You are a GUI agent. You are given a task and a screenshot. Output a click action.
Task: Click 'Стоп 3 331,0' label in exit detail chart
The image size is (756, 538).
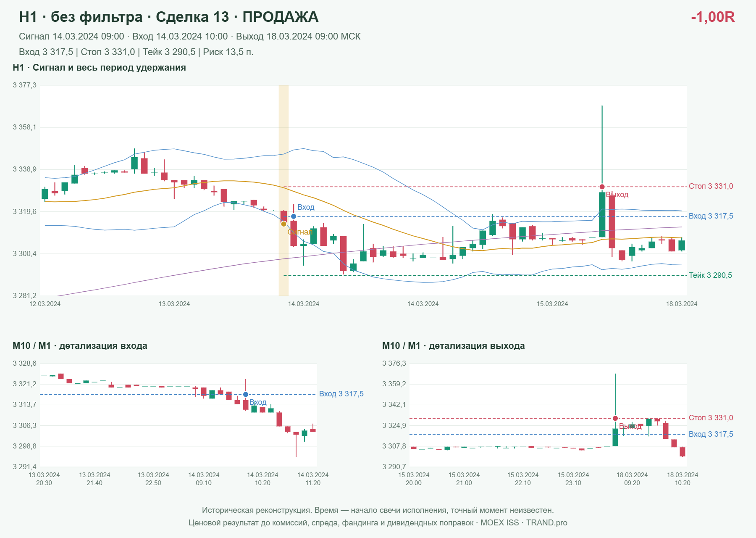(711, 418)
